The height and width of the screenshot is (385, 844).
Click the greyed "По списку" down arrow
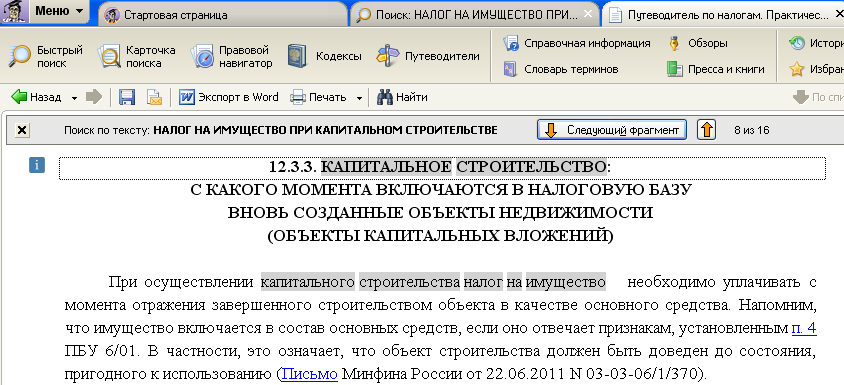click(801, 97)
